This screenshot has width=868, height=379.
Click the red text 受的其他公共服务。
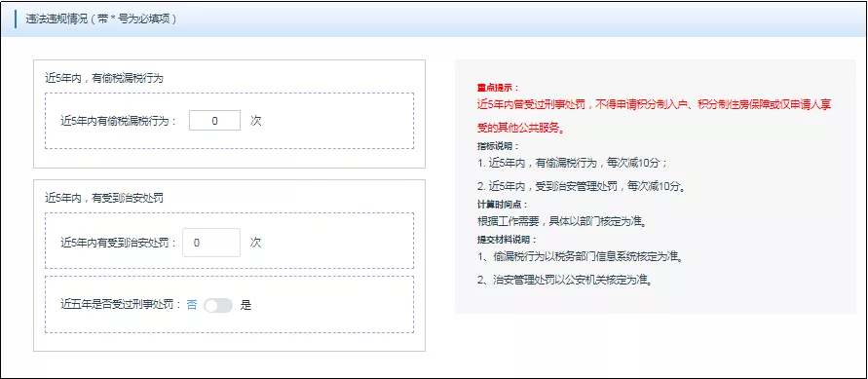(x=521, y=129)
